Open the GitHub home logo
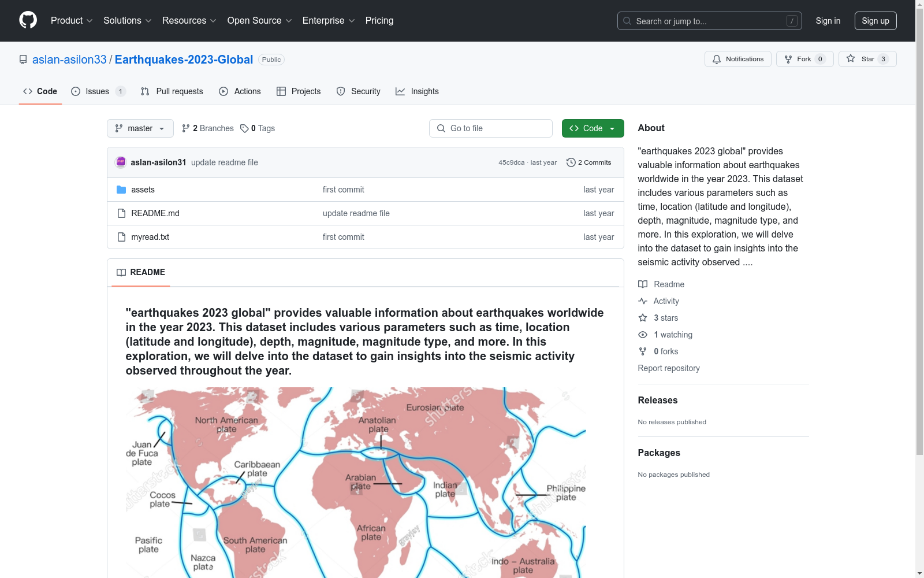 (x=28, y=20)
